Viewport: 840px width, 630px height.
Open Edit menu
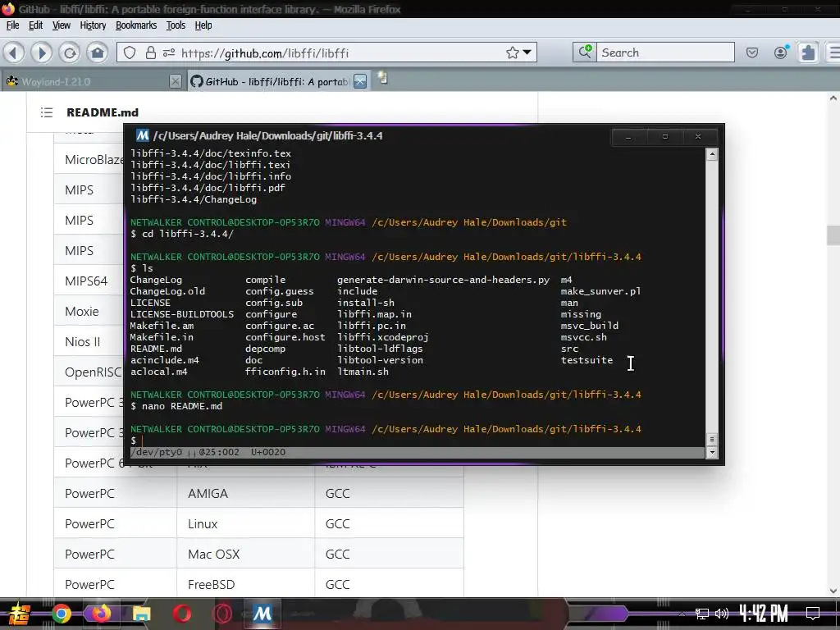[x=36, y=25]
